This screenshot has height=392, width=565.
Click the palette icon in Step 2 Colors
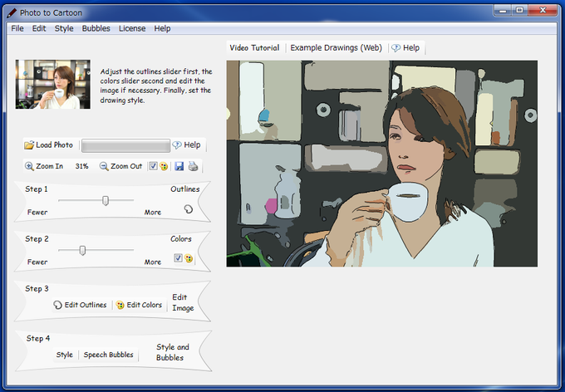click(x=189, y=258)
